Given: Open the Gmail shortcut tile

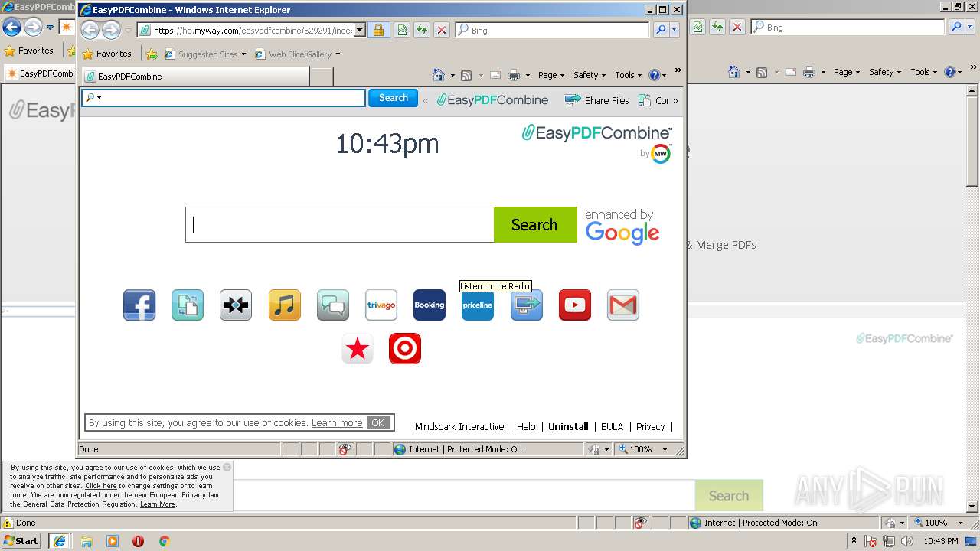Looking at the screenshot, I should (x=623, y=305).
